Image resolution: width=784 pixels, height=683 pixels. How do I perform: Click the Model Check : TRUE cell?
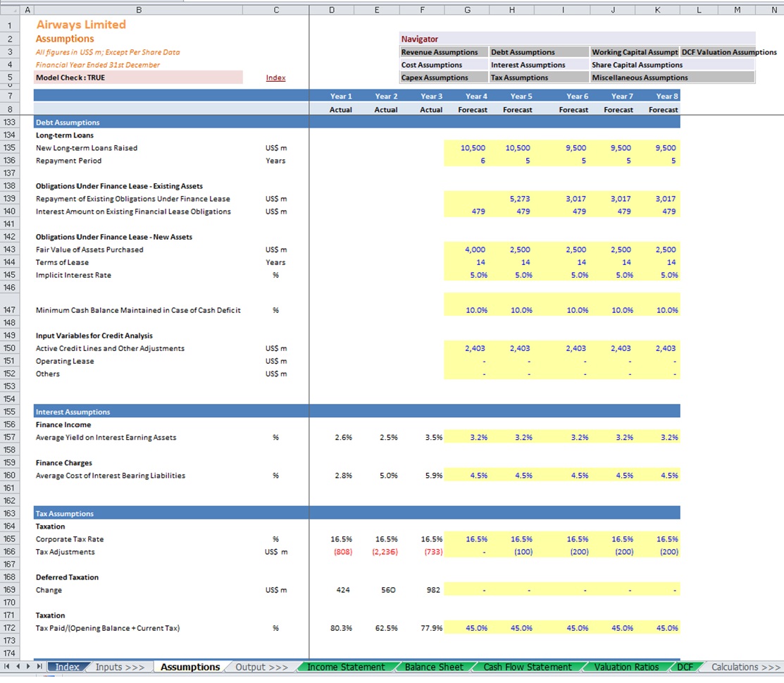pyautogui.click(x=139, y=78)
